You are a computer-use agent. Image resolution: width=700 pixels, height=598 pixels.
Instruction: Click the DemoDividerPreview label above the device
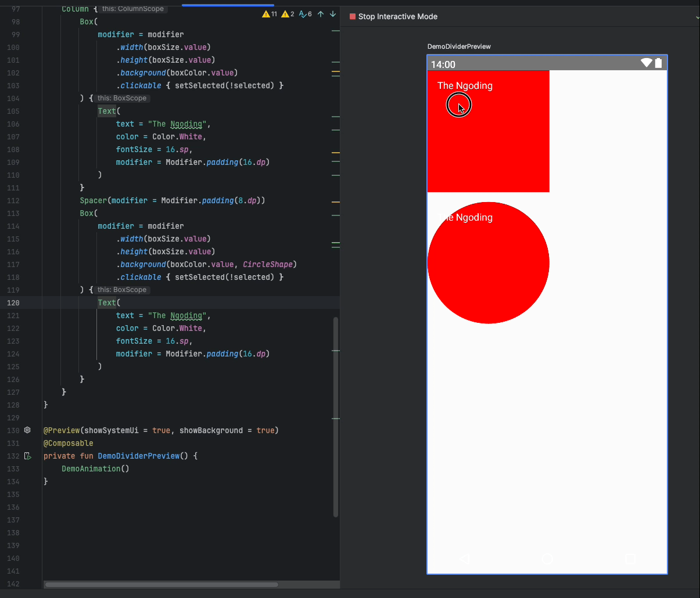tap(459, 46)
